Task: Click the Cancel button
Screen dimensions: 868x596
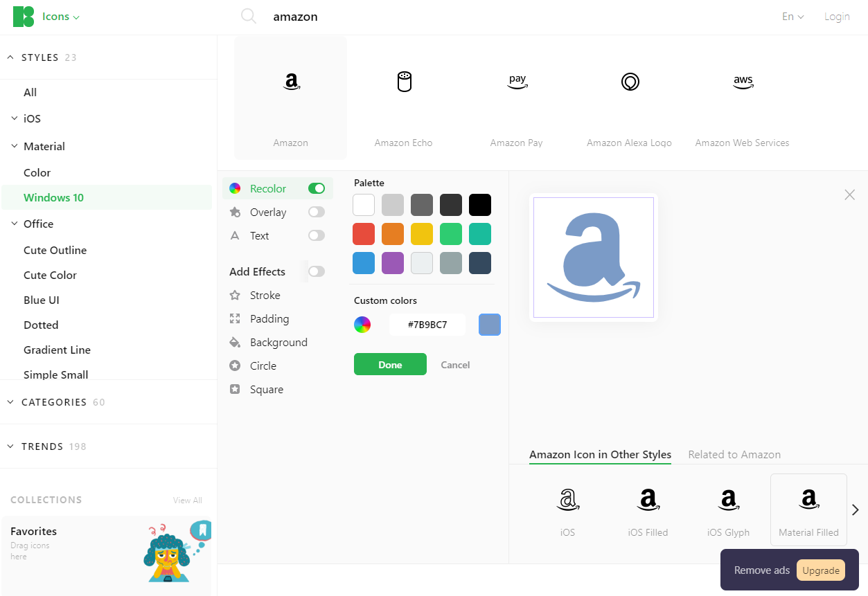Action: point(455,365)
